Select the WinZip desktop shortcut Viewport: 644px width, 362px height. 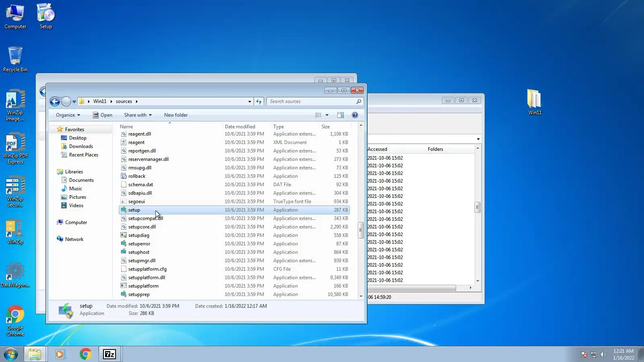15,232
